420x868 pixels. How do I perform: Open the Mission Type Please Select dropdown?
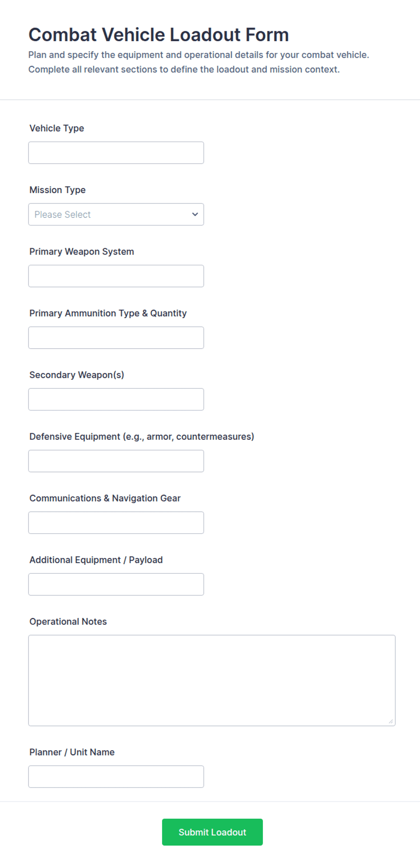[116, 214]
